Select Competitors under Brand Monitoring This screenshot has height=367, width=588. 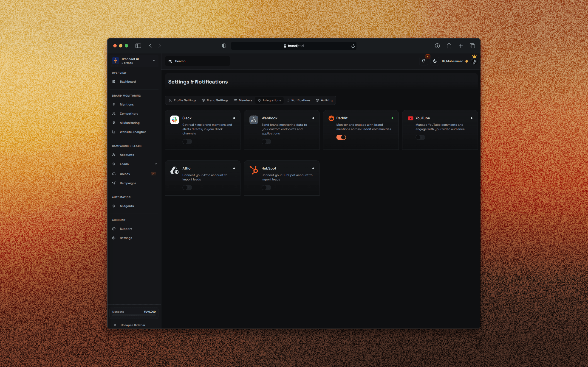(129, 113)
